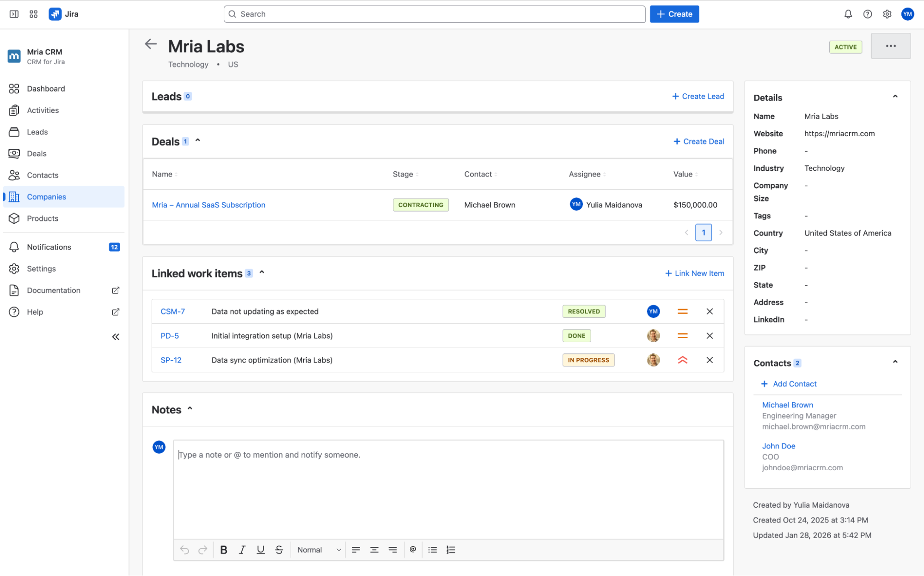Collapse the Linked work items section
This screenshot has height=576, width=924.
(x=262, y=273)
